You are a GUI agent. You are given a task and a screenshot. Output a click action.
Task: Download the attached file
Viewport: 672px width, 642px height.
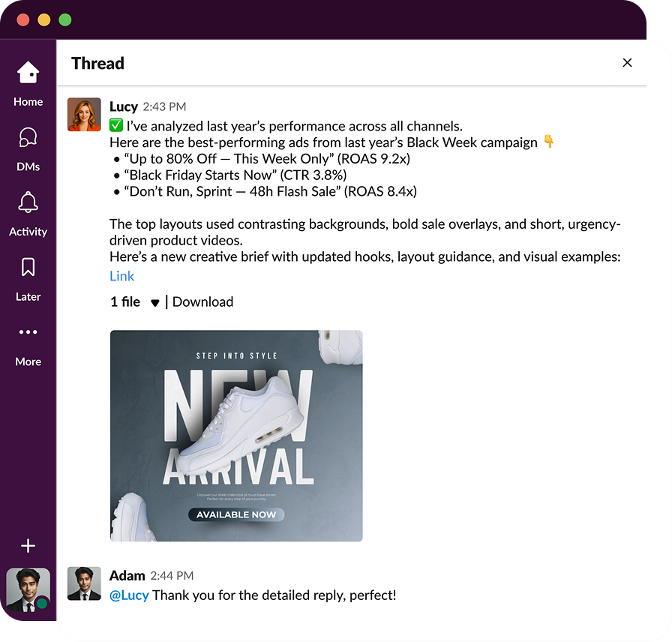click(202, 302)
